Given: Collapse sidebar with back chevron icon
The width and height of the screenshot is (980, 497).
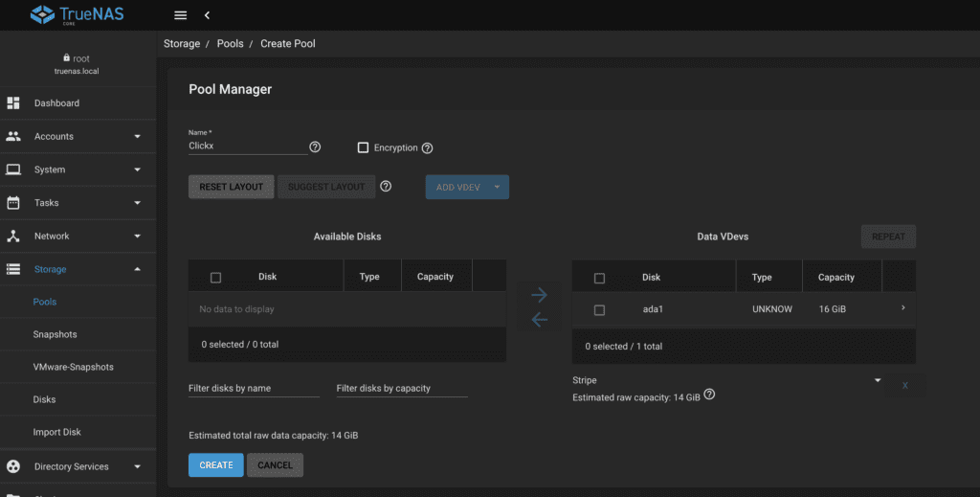Looking at the screenshot, I should (x=207, y=15).
